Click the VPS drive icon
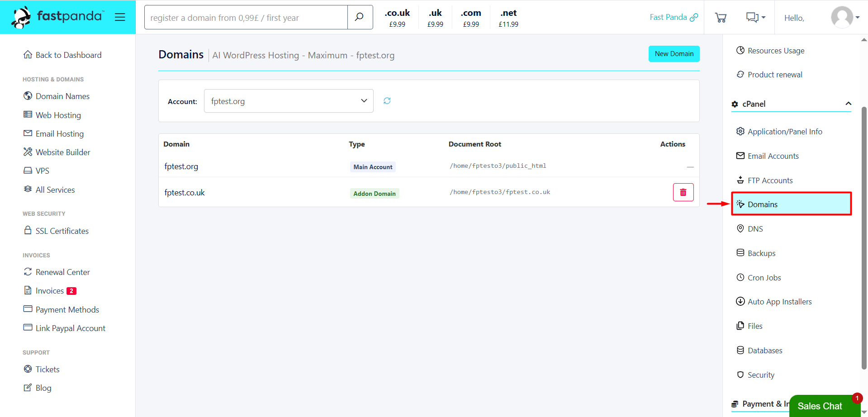Viewport: 868px width, 417px height. (x=28, y=171)
